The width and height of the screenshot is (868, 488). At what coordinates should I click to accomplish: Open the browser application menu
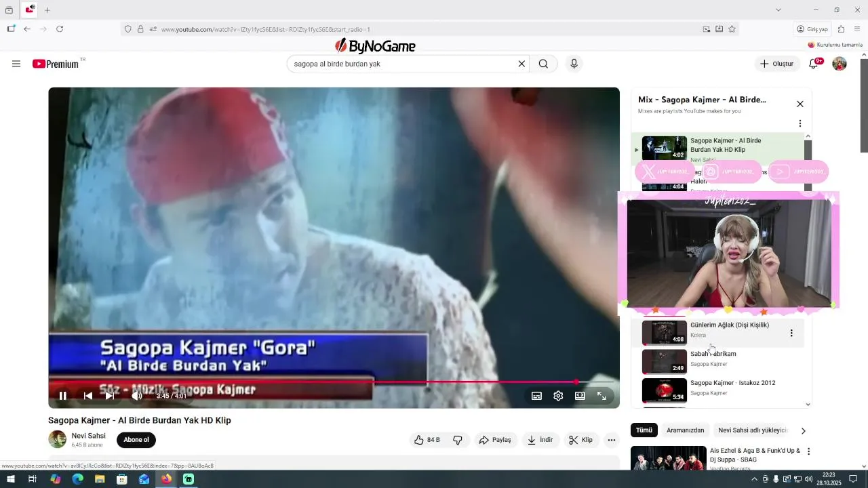[x=858, y=29]
